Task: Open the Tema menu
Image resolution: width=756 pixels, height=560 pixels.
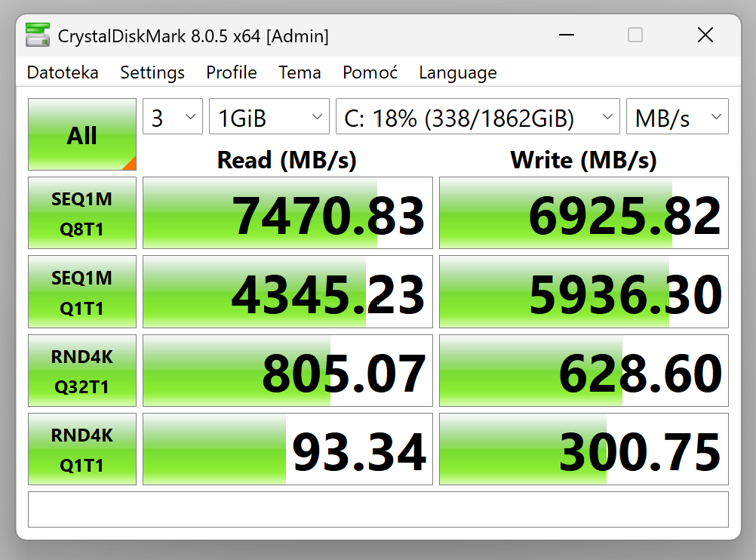Action: [300, 72]
